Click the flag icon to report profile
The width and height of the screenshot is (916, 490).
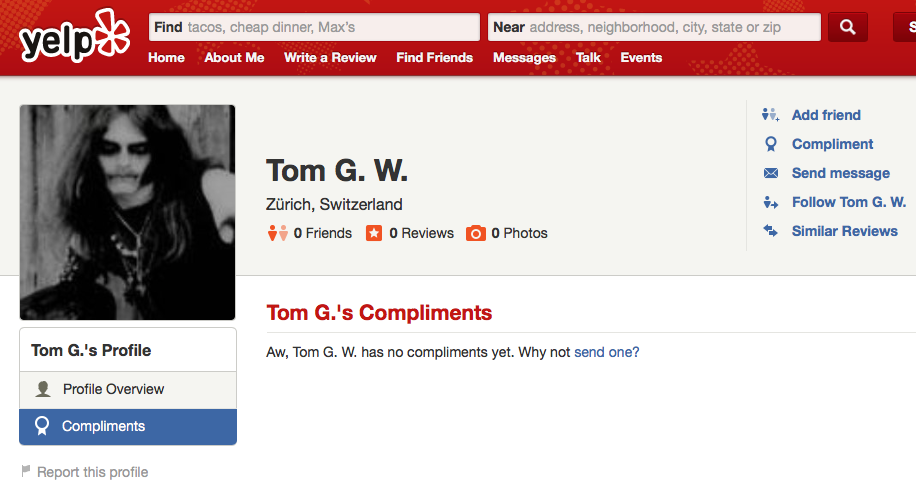[x=26, y=471]
